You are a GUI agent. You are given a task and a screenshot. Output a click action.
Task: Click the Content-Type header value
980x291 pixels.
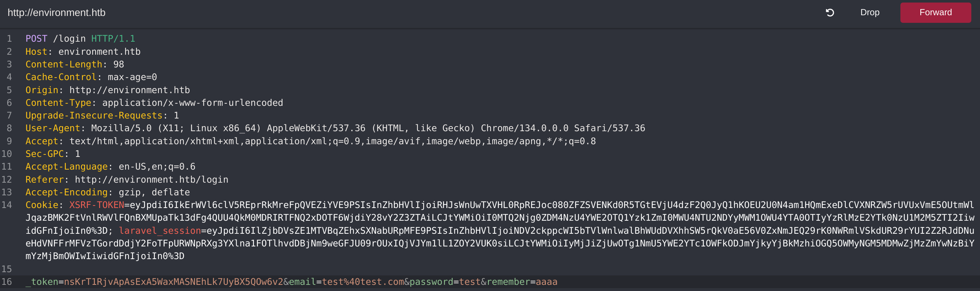pos(192,103)
